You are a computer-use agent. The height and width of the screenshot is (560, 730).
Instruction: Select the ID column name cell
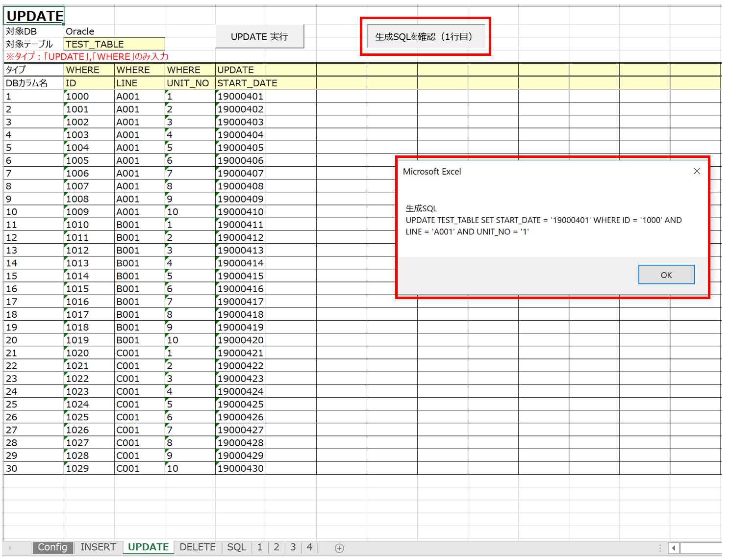pos(89,83)
